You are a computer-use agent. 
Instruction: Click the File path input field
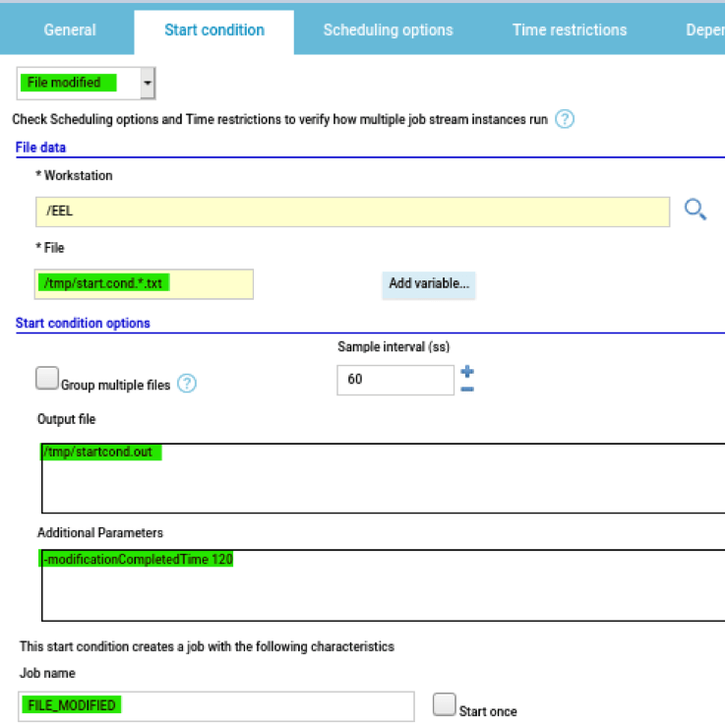coord(144,283)
